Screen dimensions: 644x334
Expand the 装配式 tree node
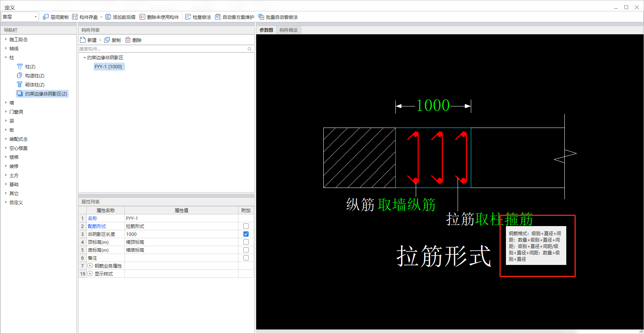coord(6,139)
